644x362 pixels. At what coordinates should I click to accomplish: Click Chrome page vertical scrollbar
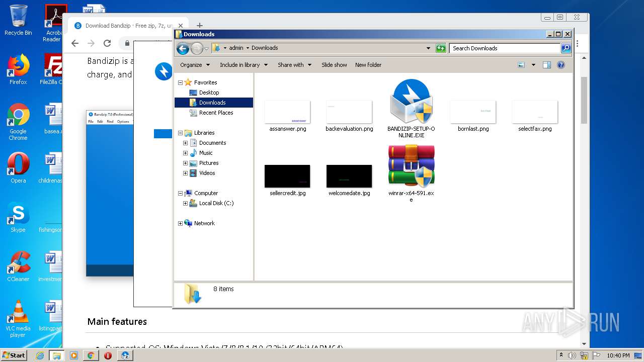[x=584, y=101]
